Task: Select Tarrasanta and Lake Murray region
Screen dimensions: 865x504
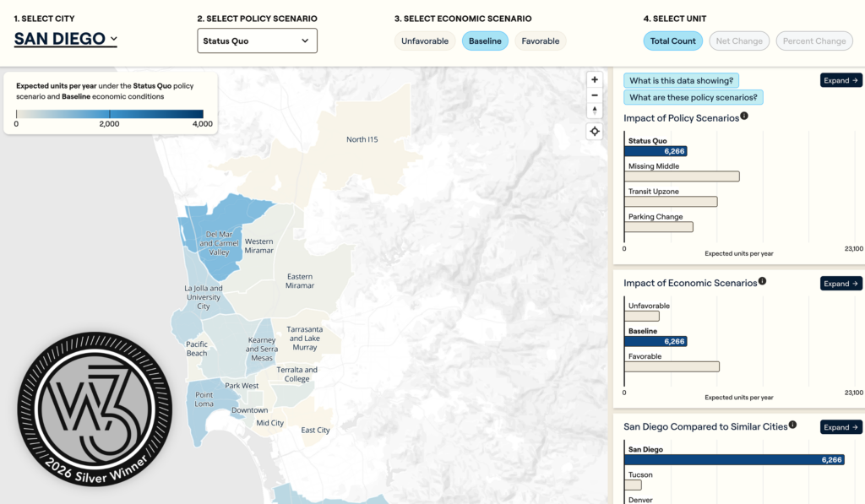Action: click(x=304, y=338)
